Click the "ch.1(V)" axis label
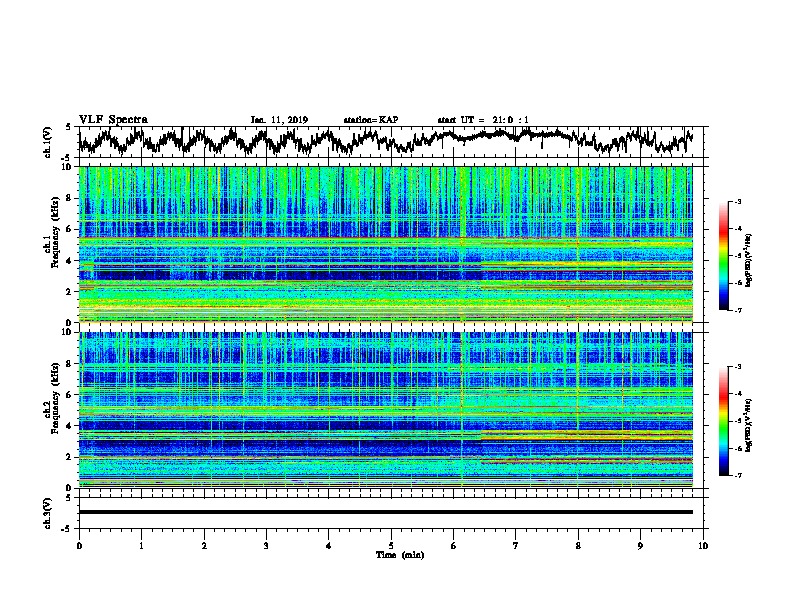792x612 pixels. click(x=48, y=142)
